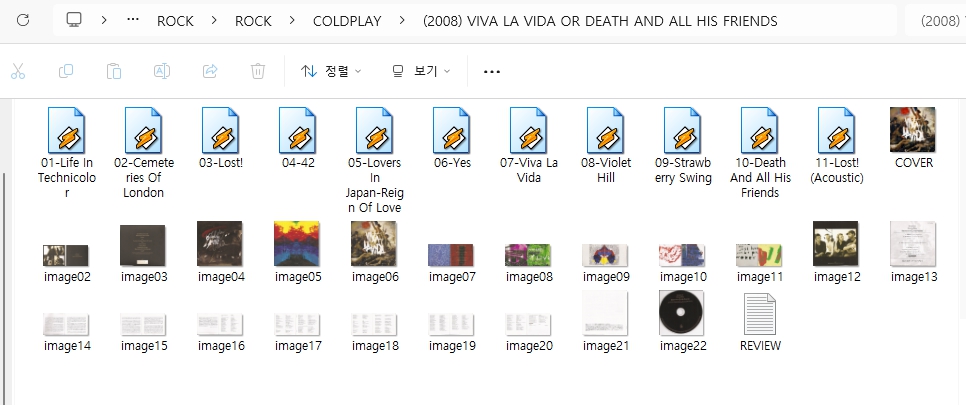The image size is (966, 405).
Task: Open the 정렬 sort dropdown
Action: pos(331,71)
